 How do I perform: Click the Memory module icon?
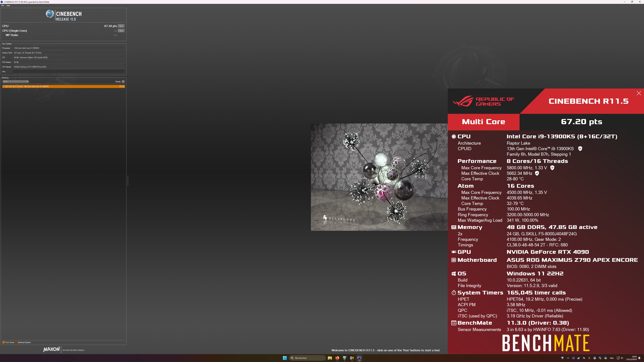[453, 227]
